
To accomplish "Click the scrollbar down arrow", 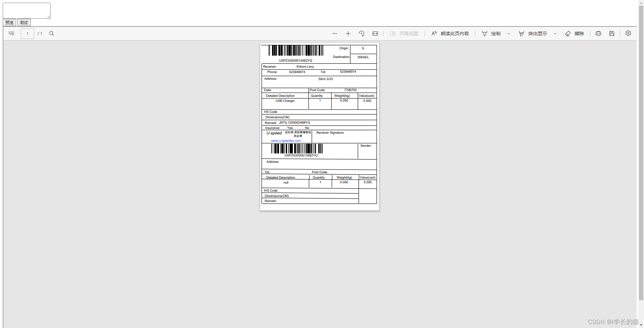I will pos(641,325).
